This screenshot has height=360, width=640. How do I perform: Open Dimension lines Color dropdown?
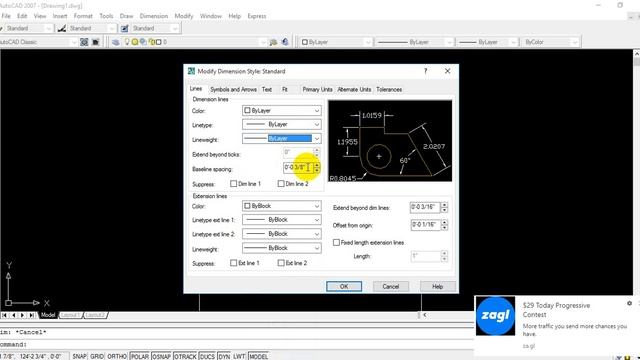tap(282, 111)
